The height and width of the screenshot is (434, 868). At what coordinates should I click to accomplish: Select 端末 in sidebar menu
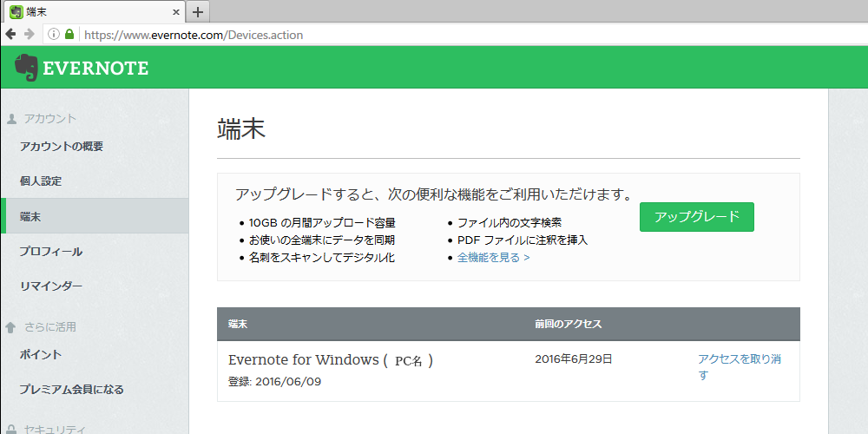point(95,216)
